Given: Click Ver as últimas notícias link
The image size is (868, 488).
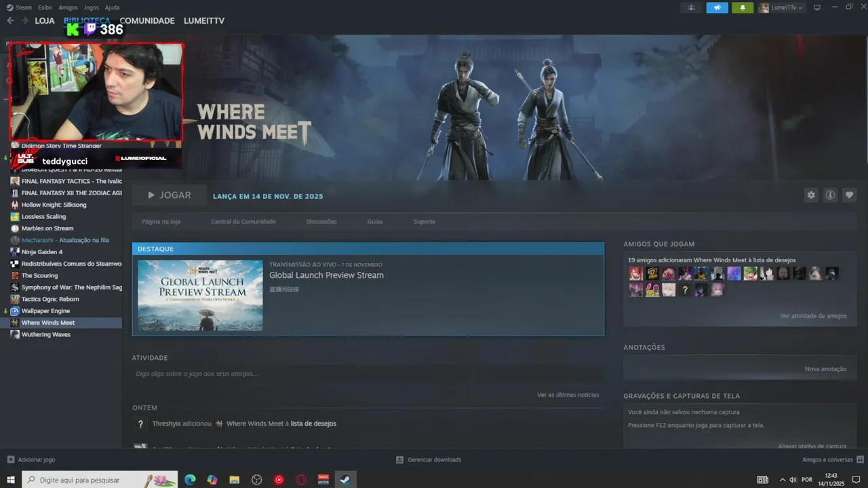Looking at the screenshot, I should (568, 394).
